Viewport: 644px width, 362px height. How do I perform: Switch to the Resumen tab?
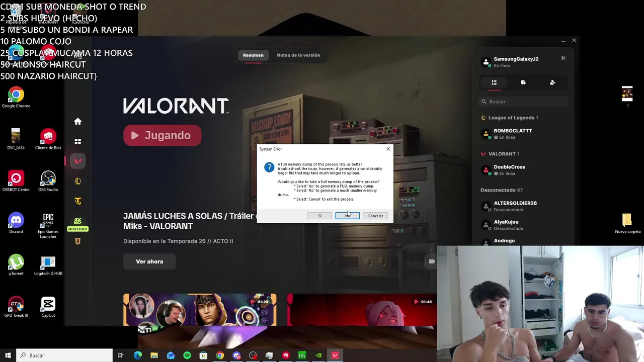tap(253, 55)
